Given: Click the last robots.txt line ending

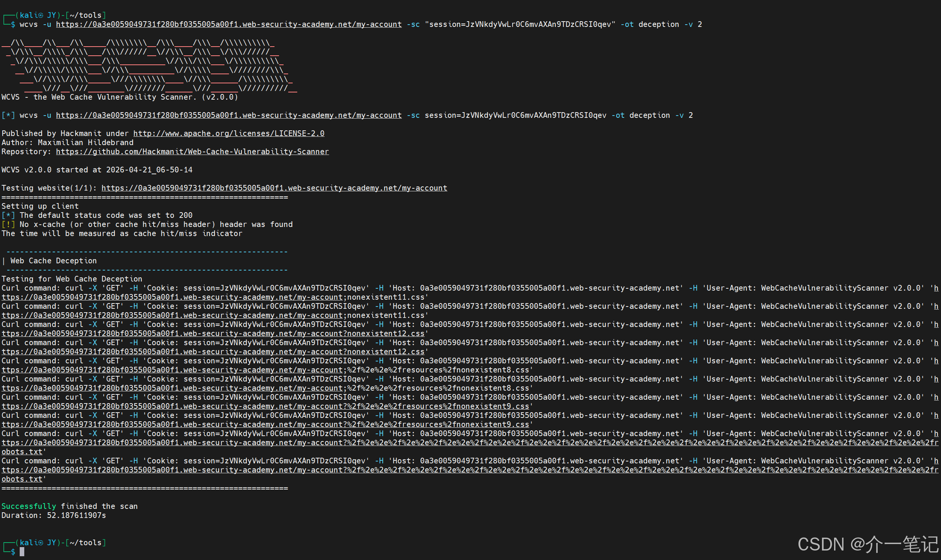Looking at the screenshot, I should click(x=22, y=479).
